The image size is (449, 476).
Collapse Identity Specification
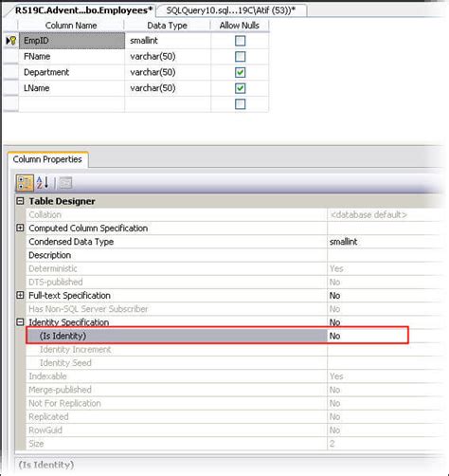(20, 322)
